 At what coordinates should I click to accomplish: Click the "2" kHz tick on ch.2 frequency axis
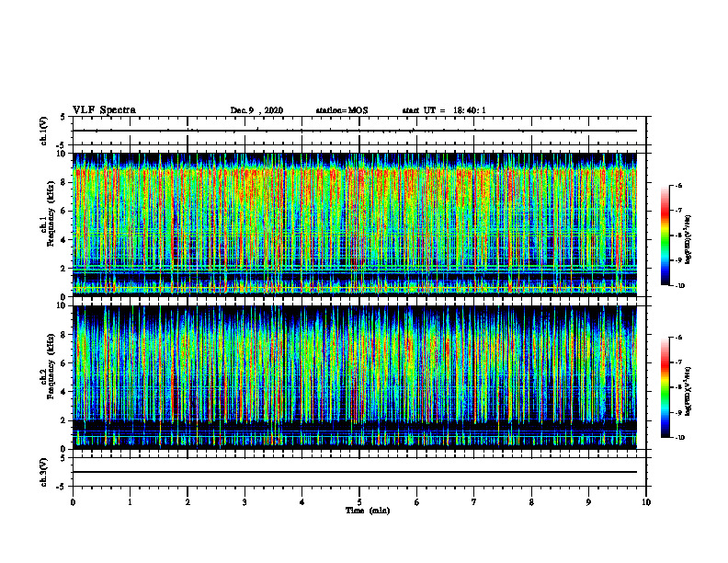click(x=64, y=420)
